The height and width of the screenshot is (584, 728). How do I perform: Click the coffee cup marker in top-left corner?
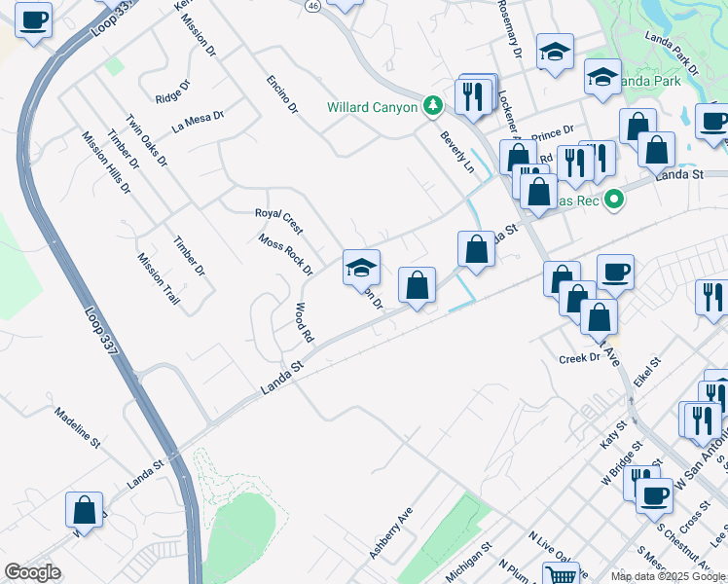[34, 20]
